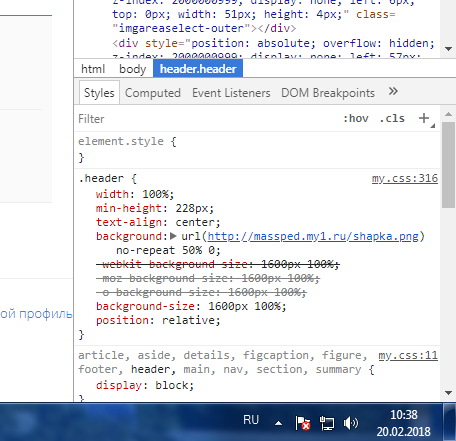The image size is (456, 441).
Task: Show hidden tray icons arrow
Action: coord(278,424)
